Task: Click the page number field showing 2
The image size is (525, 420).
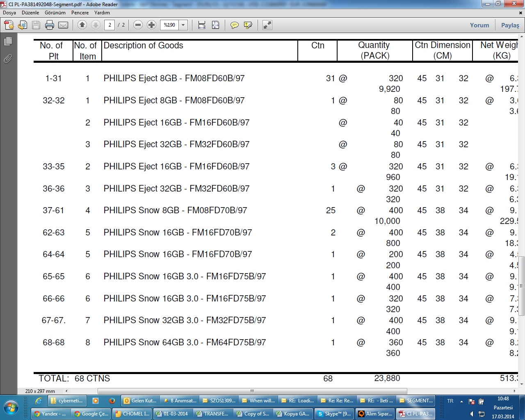Action: pyautogui.click(x=110, y=25)
